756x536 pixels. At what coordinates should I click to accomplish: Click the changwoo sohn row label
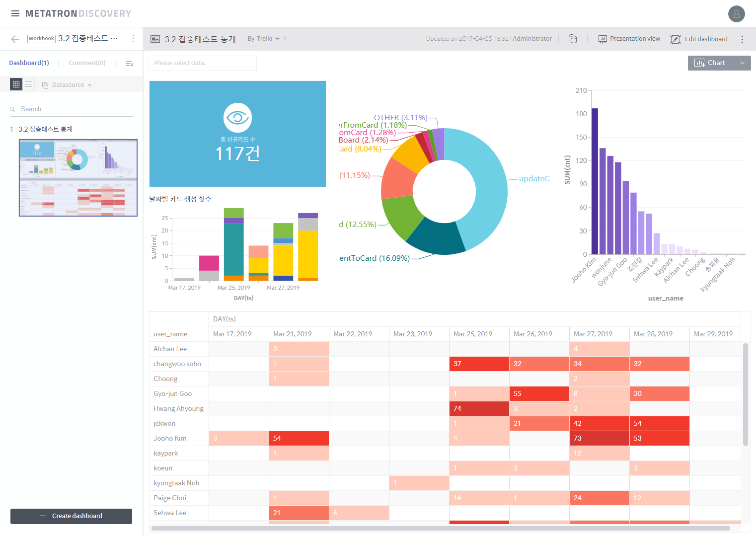[x=177, y=364]
